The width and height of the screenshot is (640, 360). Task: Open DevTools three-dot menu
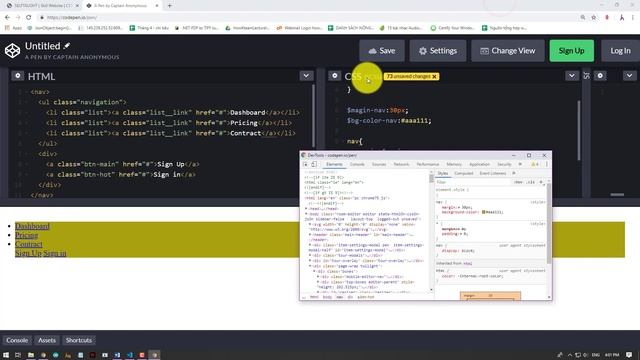547,164
